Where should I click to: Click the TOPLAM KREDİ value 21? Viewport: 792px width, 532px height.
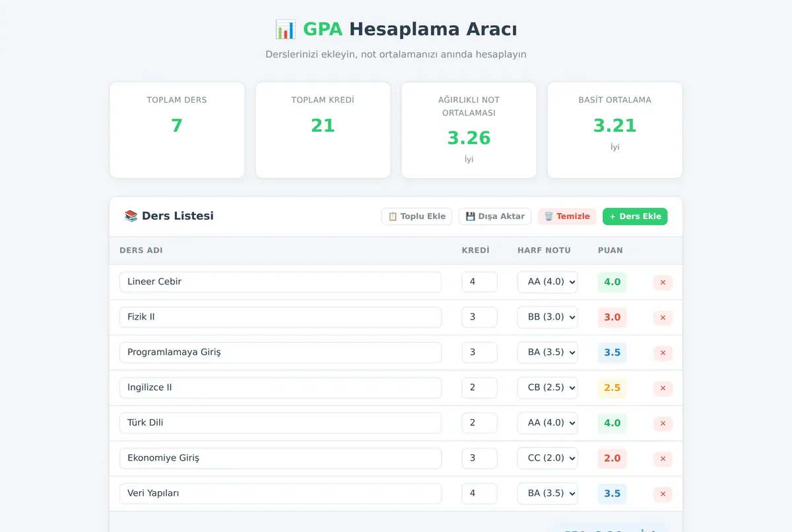pos(323,125)
